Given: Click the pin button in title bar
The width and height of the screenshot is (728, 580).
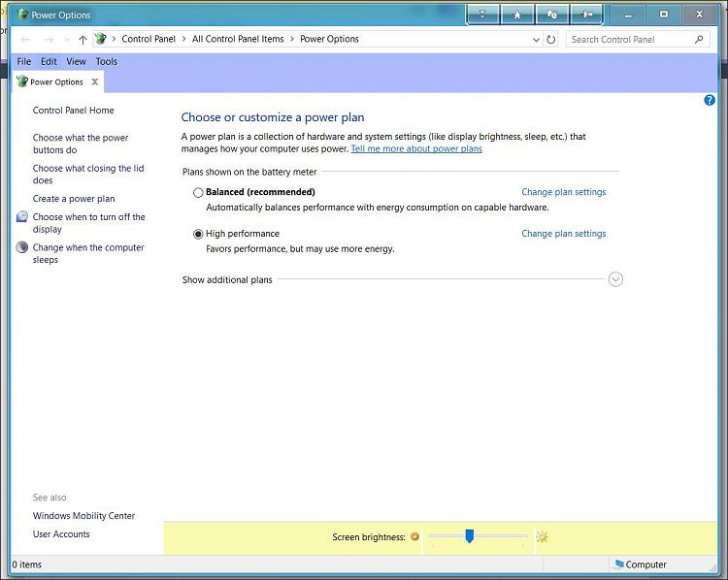Looking at the screenshot, I should coord(587,15).
